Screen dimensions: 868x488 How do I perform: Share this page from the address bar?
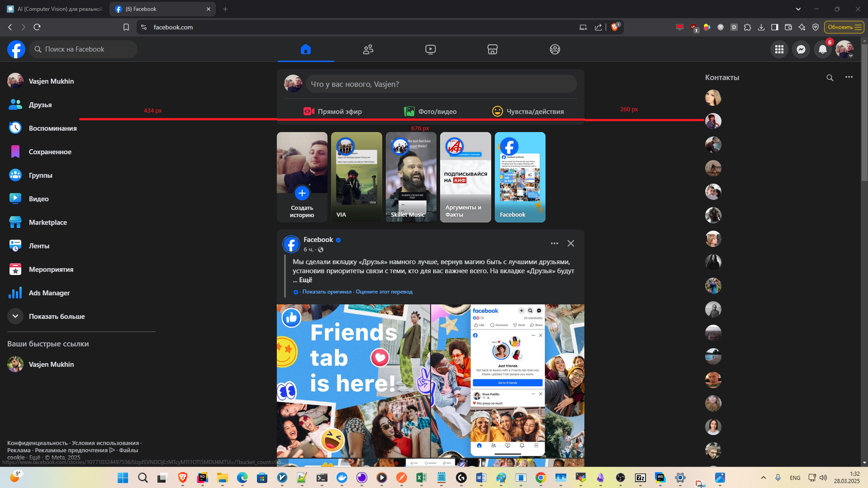point(598,27)
